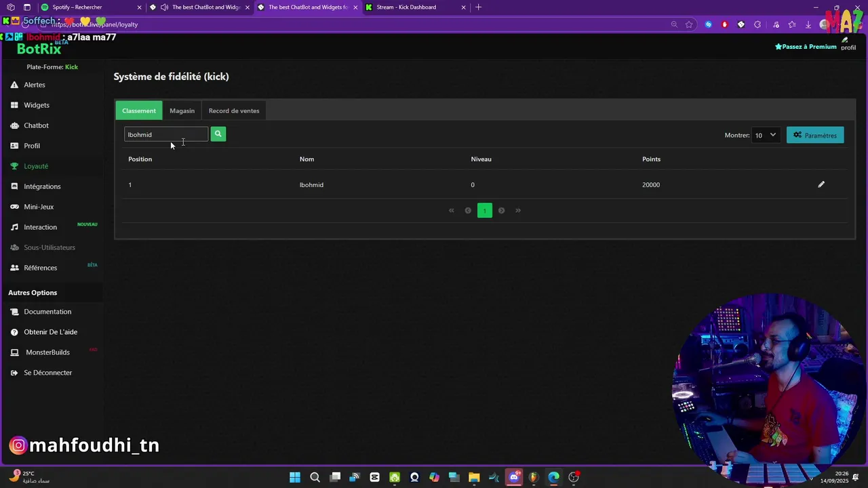
Task: Open Windows Start menu
Action: 295,477
